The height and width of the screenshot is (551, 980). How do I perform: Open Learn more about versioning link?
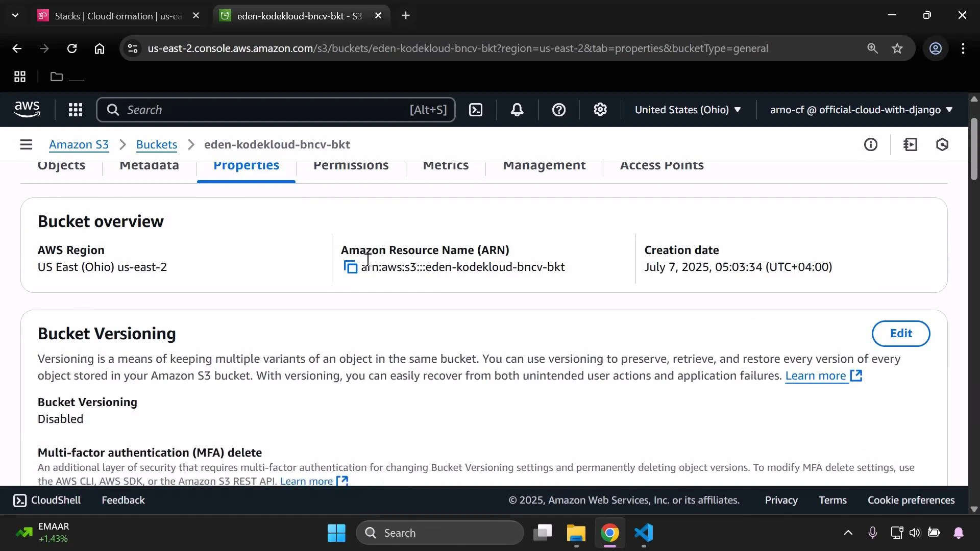817,376
